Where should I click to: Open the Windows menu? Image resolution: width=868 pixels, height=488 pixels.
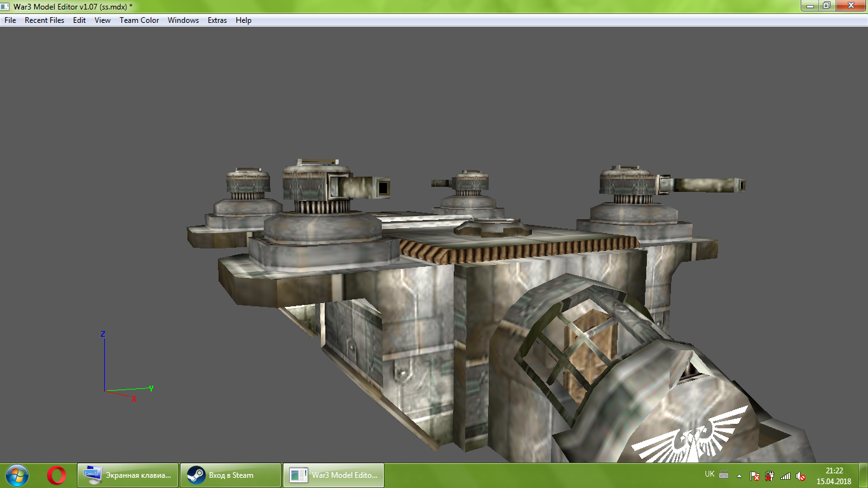[x=183, y=20]
